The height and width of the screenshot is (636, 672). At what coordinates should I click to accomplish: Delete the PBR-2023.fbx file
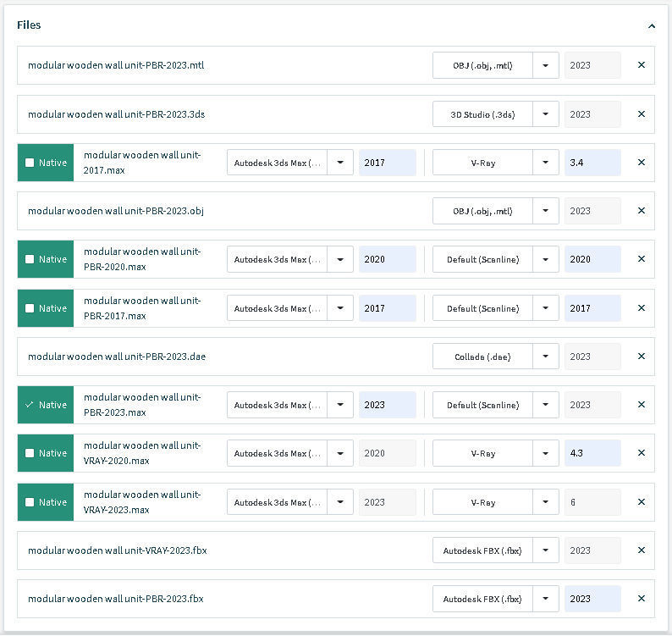click(x=641, y=599)
